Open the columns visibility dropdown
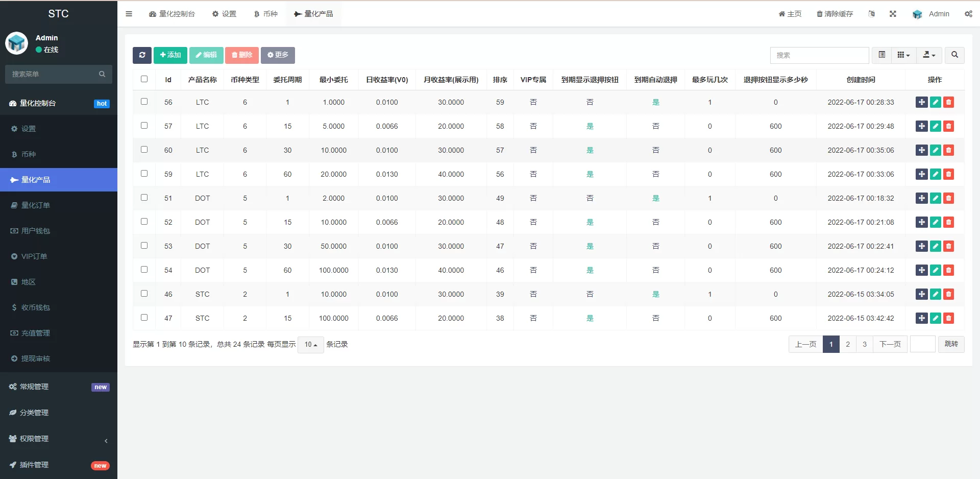This screenshot has height=479, width=980. click(903, 55)
